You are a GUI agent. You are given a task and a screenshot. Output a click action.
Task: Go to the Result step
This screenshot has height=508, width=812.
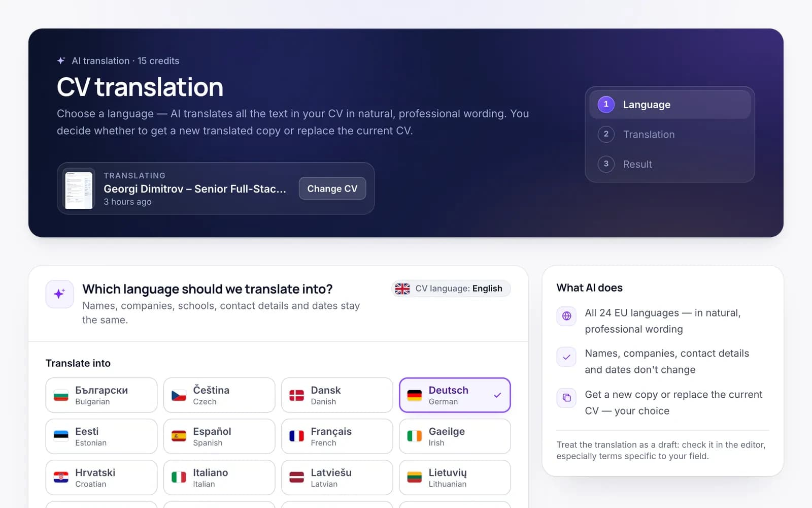(x=670, y=164)
